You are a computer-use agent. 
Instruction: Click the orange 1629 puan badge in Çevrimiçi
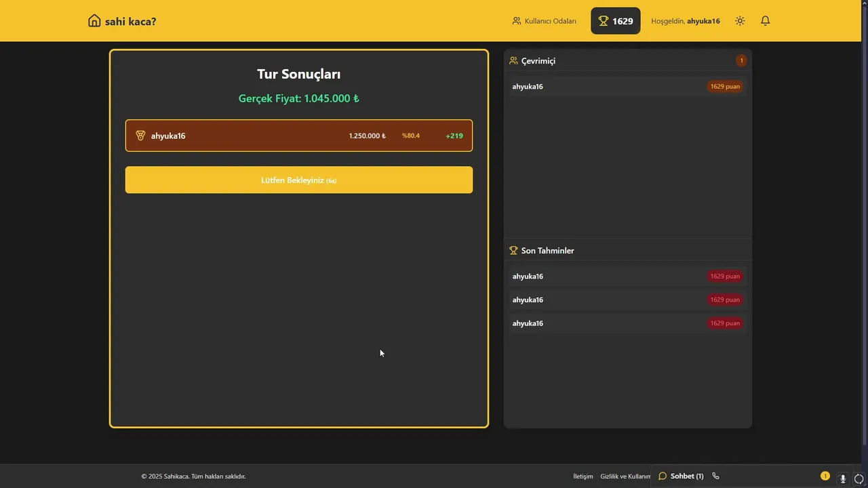[725, 86]
